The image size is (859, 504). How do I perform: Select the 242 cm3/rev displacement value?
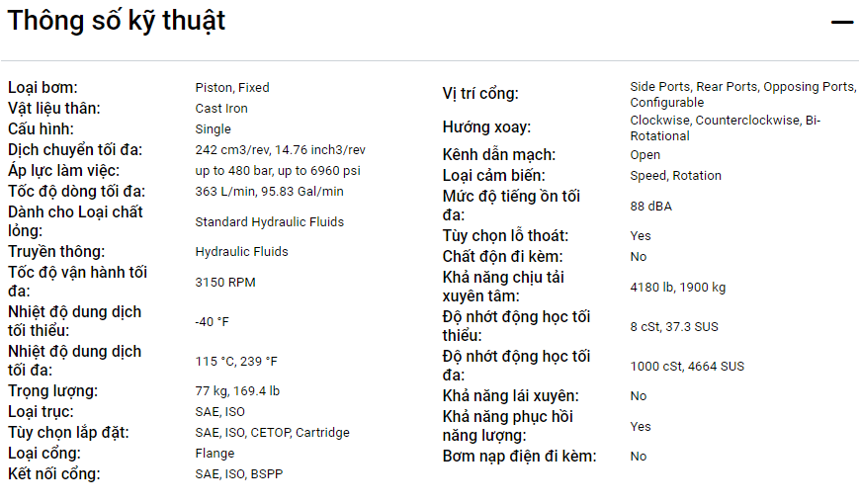pos(280,149)
